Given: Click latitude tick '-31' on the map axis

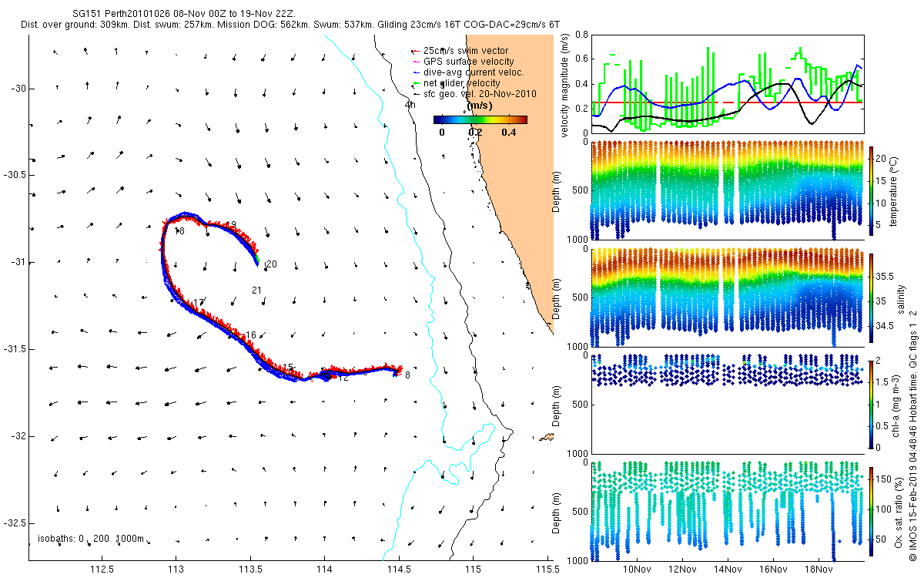Looking at the screenshot, I should (x=18, y=263).
